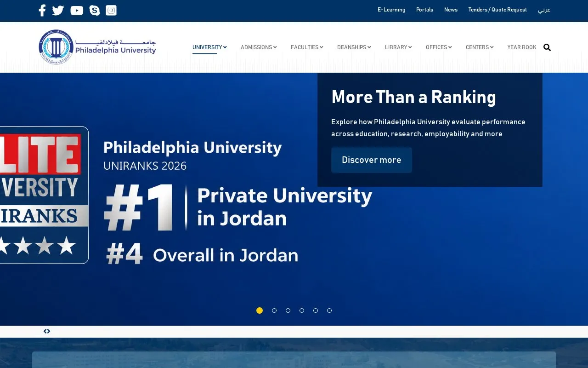The width and height of the screenshot is (588, 368).
Task: Click '#1 Private University in Jordan' text
Action: point(238,207)
